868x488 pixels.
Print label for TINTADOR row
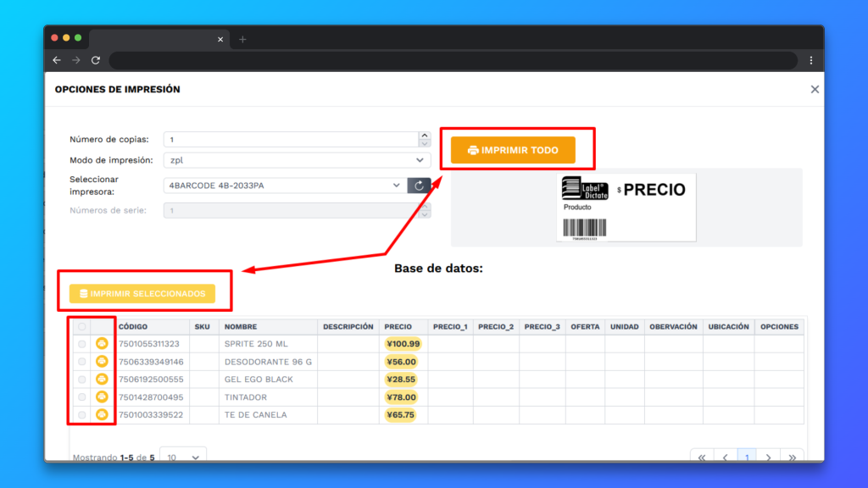click(102, 396)
